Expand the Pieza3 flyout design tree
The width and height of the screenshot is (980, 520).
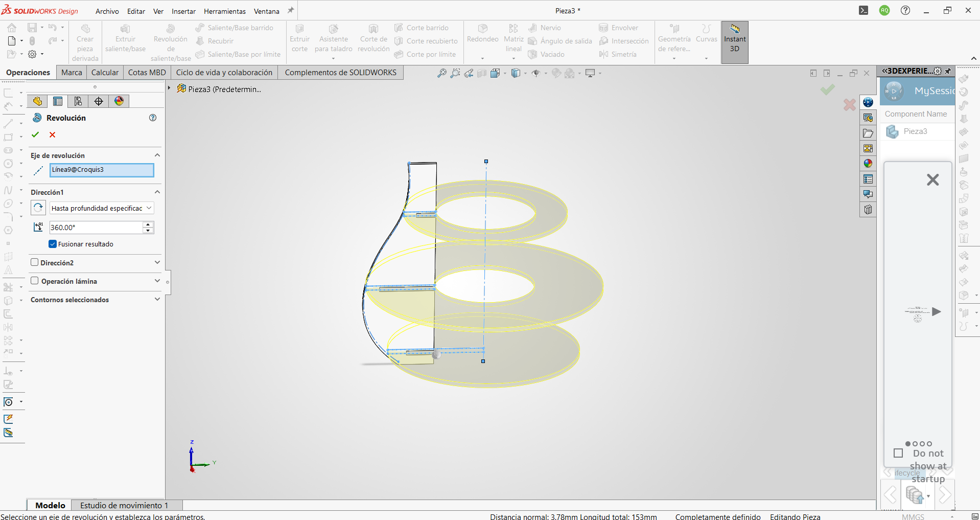click(169, 88)
